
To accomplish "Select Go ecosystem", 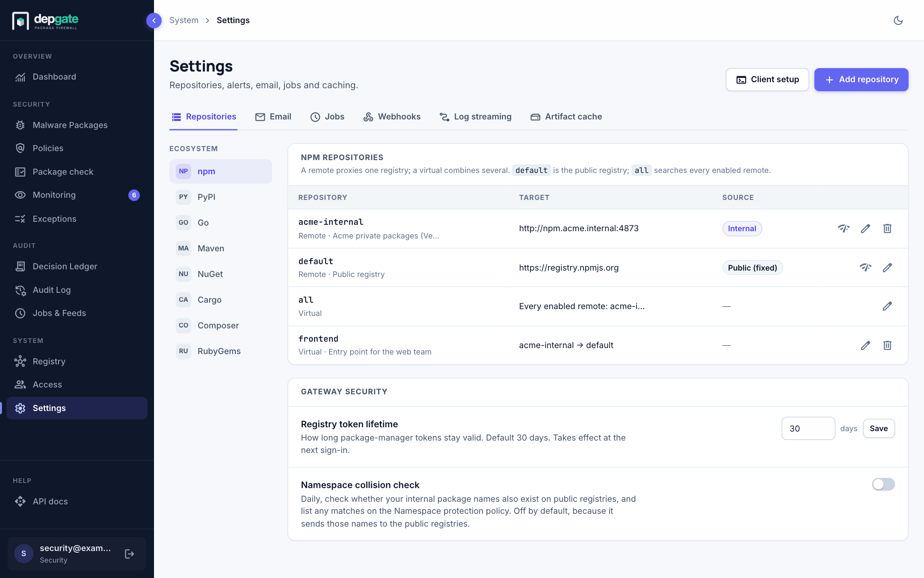I will tap(221, 223).
